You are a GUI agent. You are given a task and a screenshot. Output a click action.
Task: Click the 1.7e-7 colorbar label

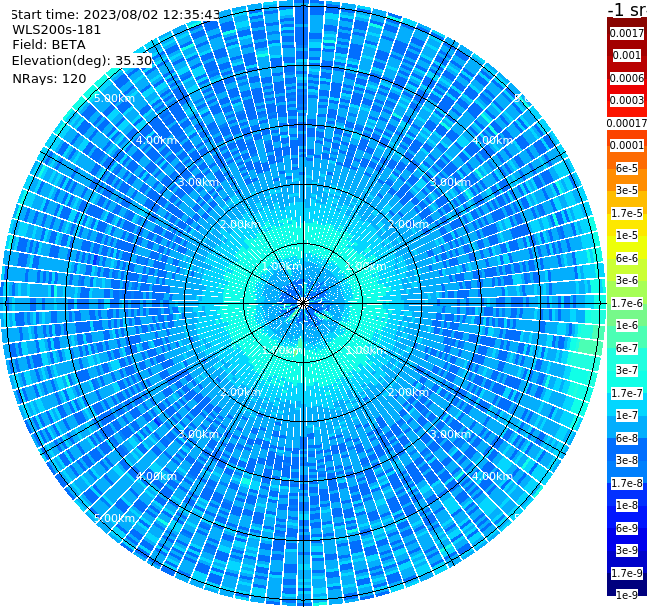coord(627,393)
